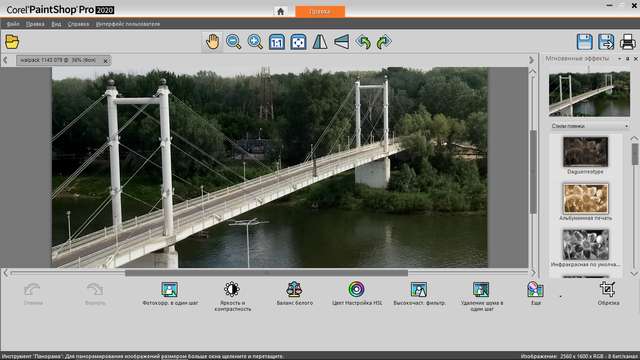Switch to the orange Правка workspace tab
640x360 pixels.
(320, 11)
